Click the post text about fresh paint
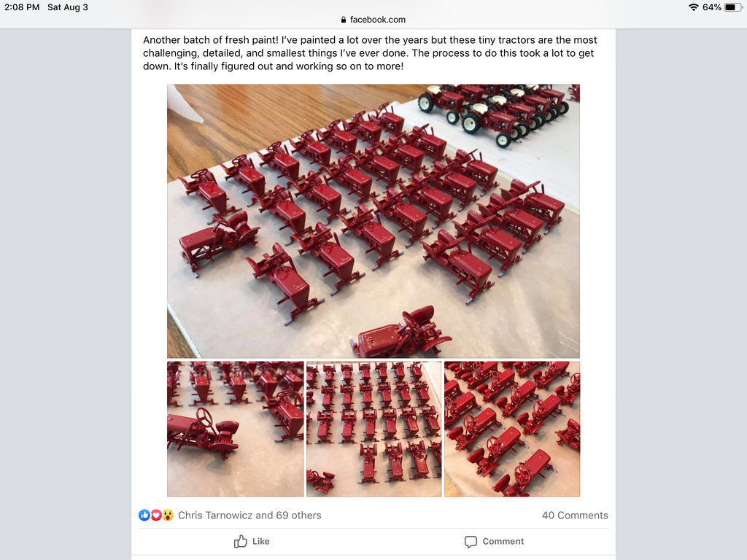Screen dimensions: 747x560 pyautogui.click(x=370, y=52)
